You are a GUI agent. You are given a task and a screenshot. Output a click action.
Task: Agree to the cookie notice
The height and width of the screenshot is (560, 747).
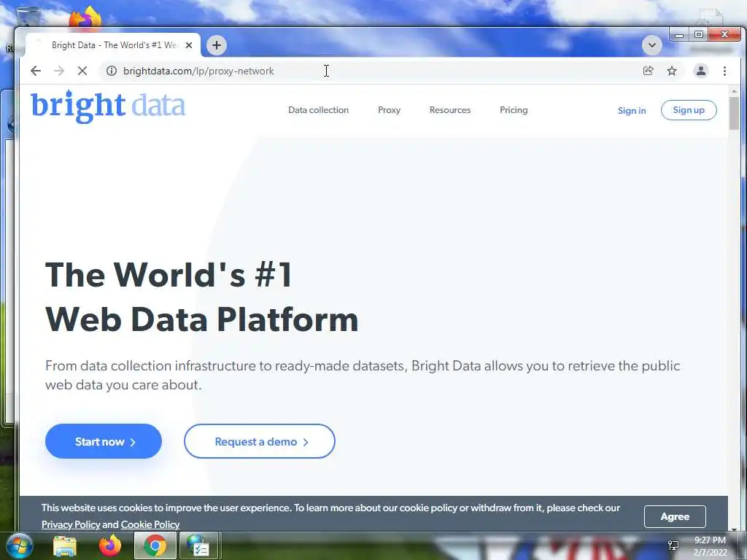[675, 517]
